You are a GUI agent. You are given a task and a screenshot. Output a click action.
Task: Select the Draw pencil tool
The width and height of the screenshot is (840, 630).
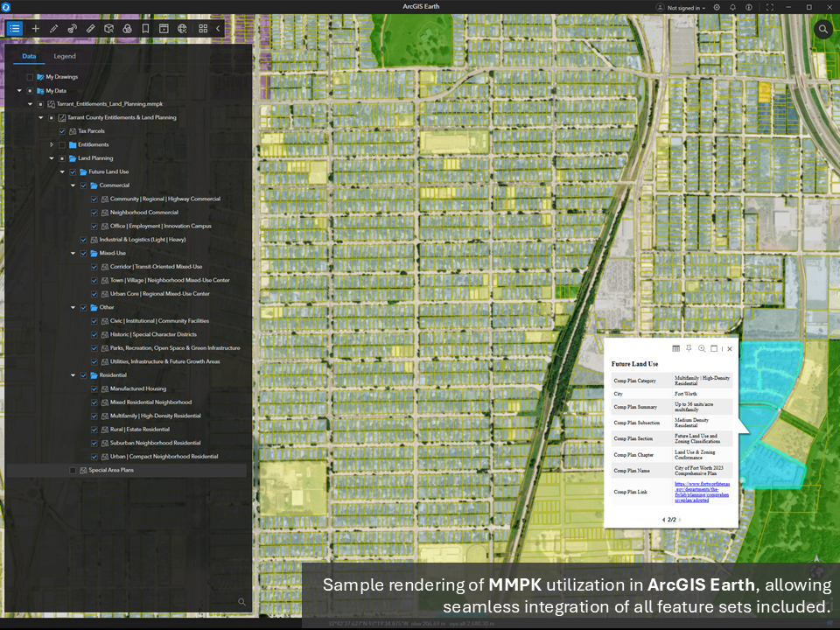click(x=53, y=28)
